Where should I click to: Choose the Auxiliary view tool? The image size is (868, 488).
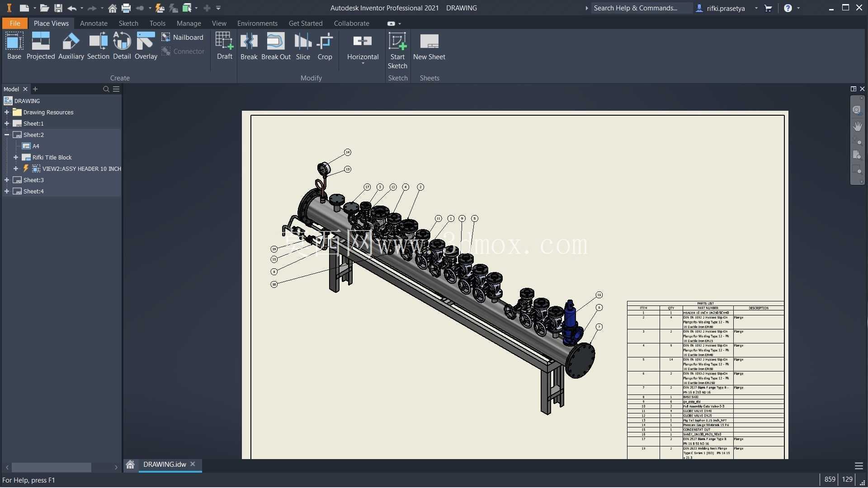(71, 46)
